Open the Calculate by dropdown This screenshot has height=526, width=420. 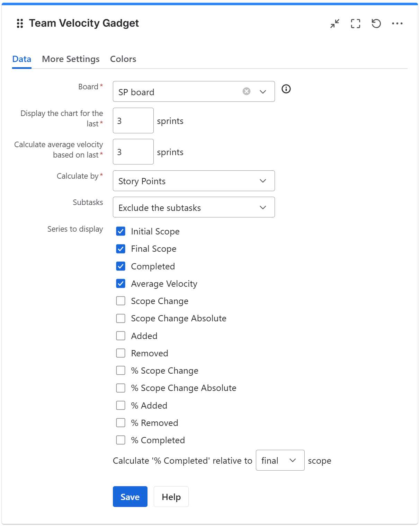[194, 181]
